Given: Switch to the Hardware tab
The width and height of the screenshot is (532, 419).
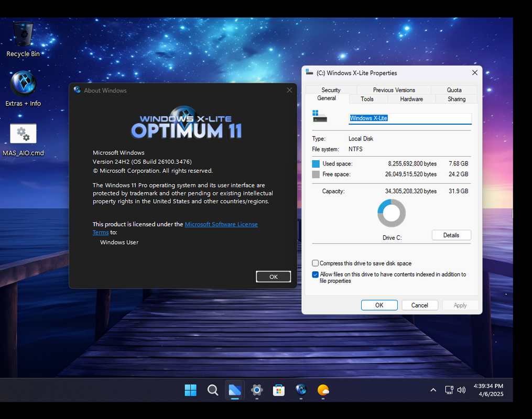Looking at the screenshot, I should [x=411, y=99].
